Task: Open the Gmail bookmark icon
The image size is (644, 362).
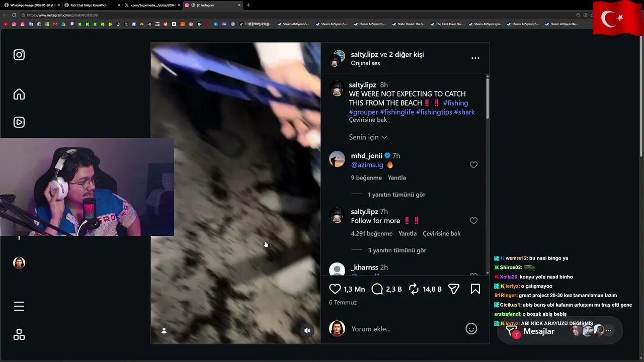Action: 55,24
